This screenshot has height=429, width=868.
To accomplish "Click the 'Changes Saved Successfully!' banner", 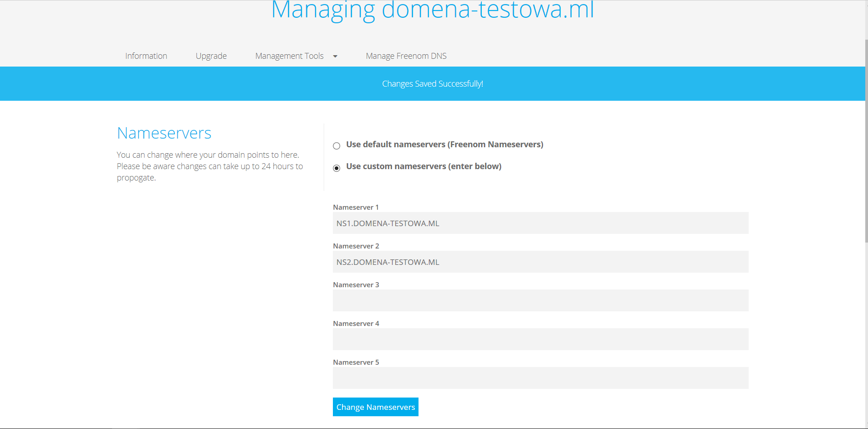I will pos(432,84).
